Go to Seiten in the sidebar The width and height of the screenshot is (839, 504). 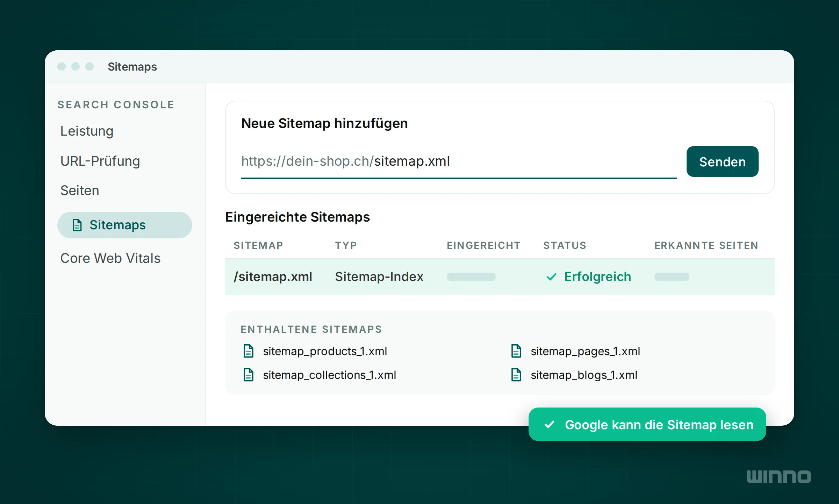point(80,190)
